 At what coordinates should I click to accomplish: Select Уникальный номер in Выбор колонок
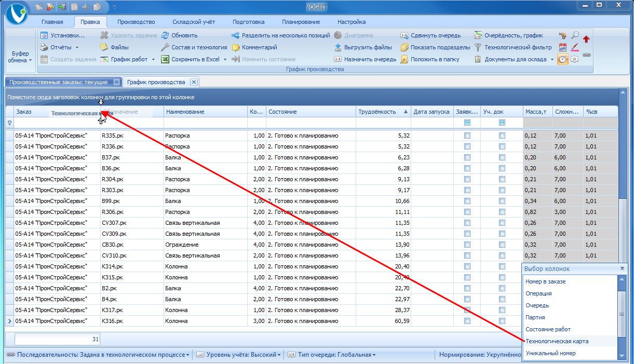tap(550, 353)
